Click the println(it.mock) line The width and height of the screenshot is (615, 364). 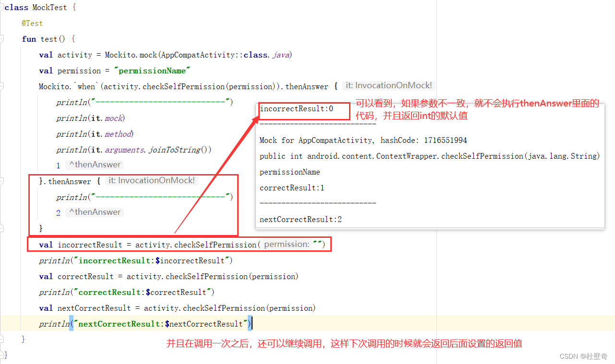90,118
